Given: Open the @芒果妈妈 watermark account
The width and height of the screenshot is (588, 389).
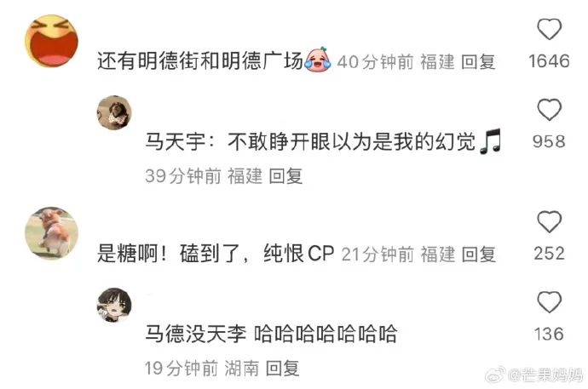Looking at the screenshot, I should [x=546, y=375].
